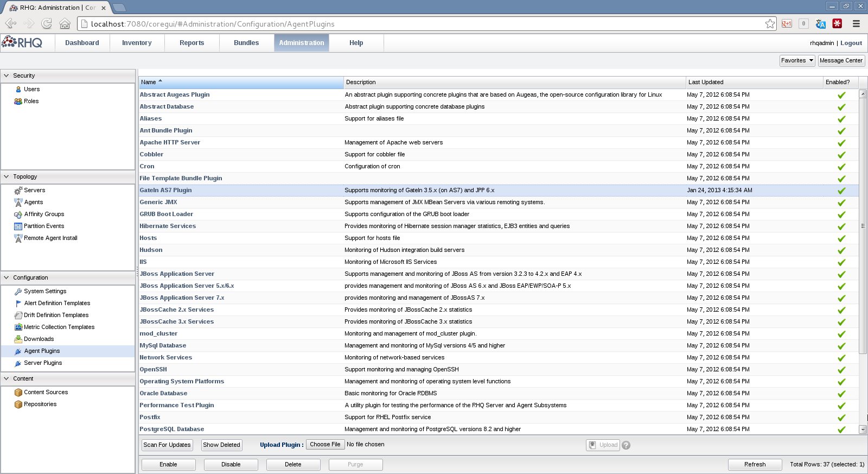The height and width of the screenshot is (474, 868).
Task: Open the Administration tab
Action: (302, 43)
